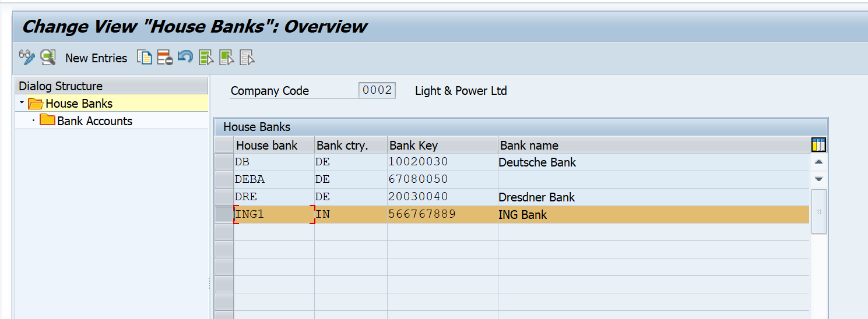
Task: Click Bank Key 10020030
Action: point(442,162)
